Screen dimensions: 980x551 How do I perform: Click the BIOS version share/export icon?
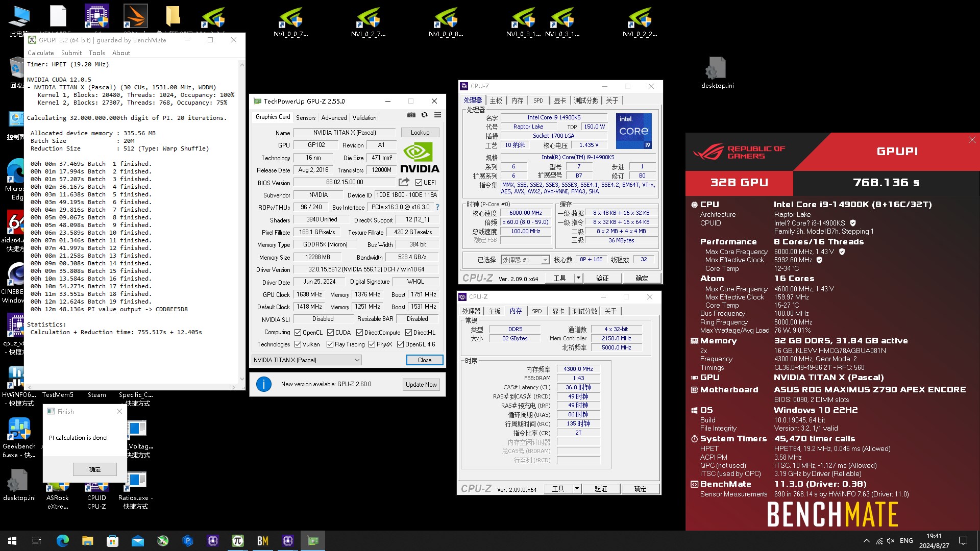coord(404,182)
